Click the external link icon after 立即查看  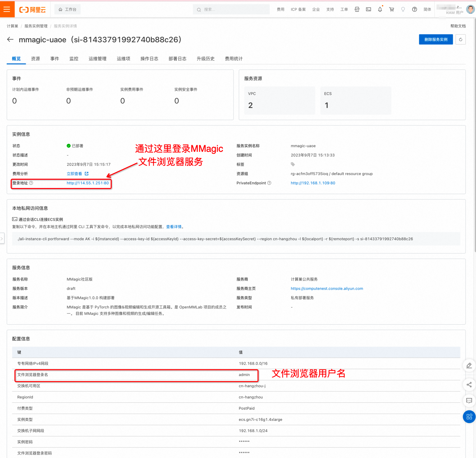[x=87, y=174]
